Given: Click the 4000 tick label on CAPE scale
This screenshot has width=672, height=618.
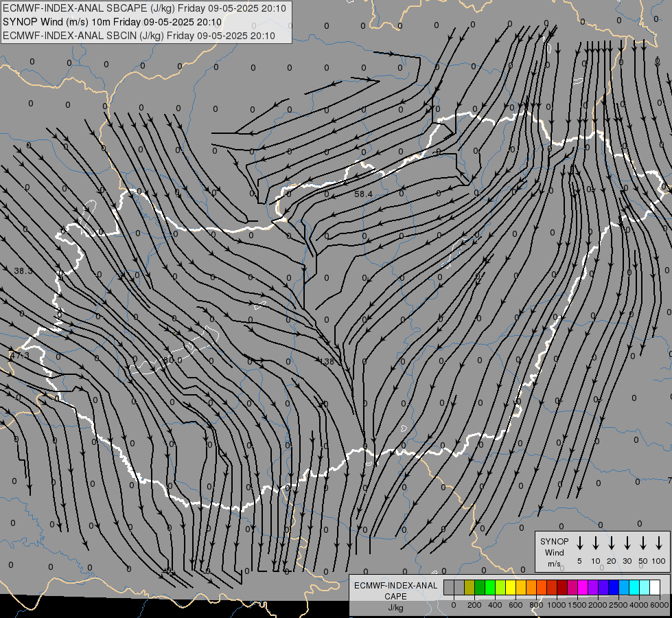Looking at the screenshot, I should tap(639, 605).
